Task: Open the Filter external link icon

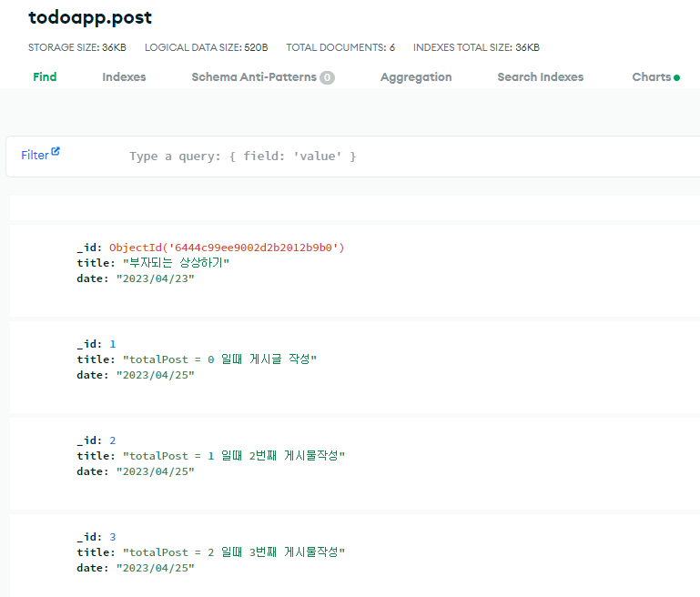Action: [x=56, y=151]
